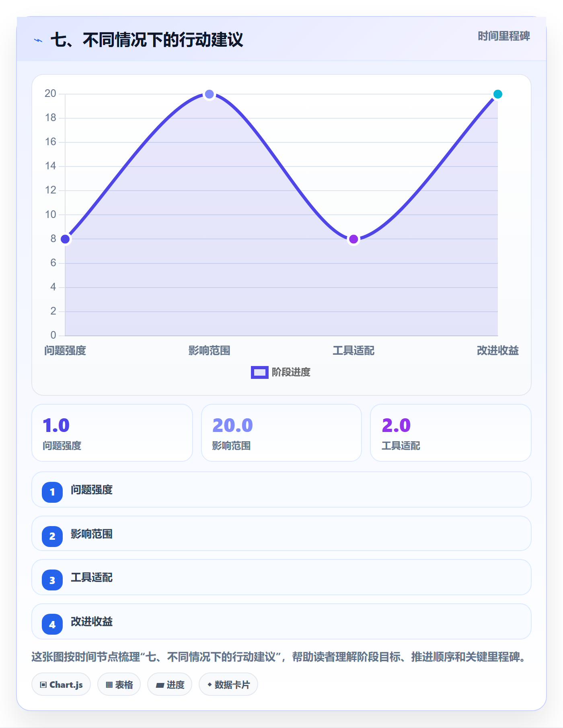Click the number 4 step badge
563x728 pixels.
point(52,624)
